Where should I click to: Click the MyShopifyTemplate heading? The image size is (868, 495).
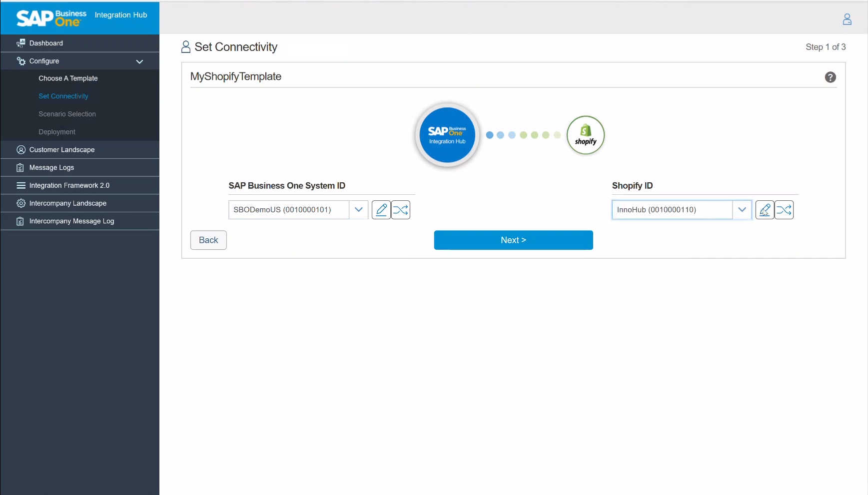tap(236, 76)
